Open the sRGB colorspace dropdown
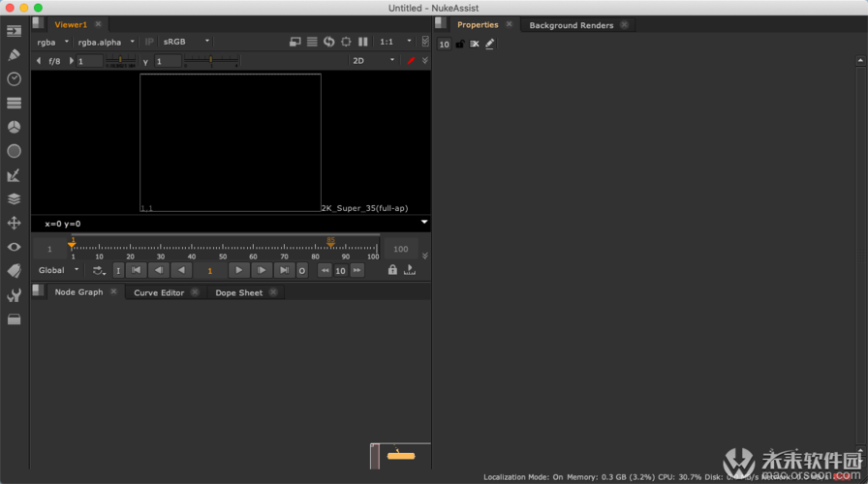 (x=186, y=42)
